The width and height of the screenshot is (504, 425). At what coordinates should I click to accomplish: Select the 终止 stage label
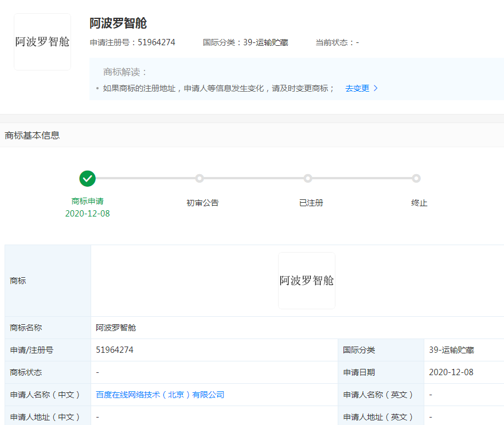(419, 203)
